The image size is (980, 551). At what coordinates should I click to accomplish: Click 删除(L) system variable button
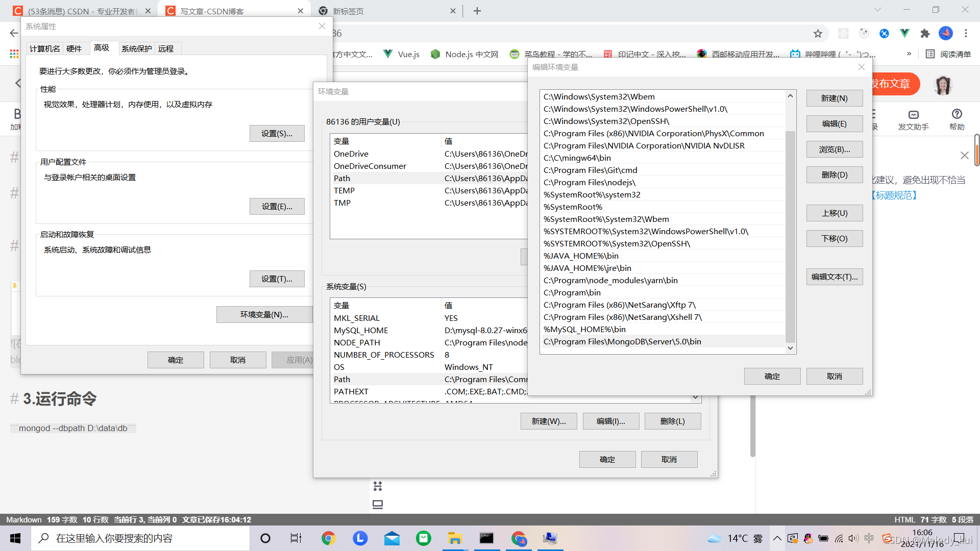pyautogui.click(x=673, y=421)
